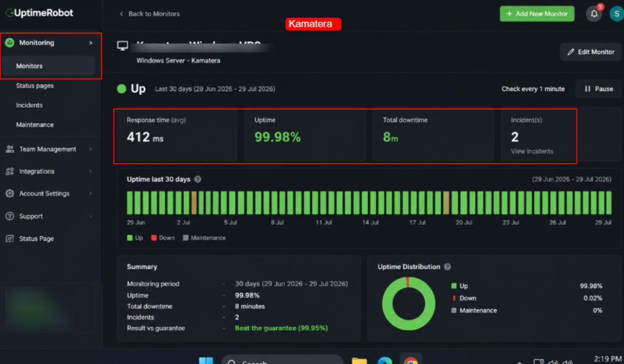Select Team Management menu item
The width and height of the screenshot is (624, 364).
point(48,149)
